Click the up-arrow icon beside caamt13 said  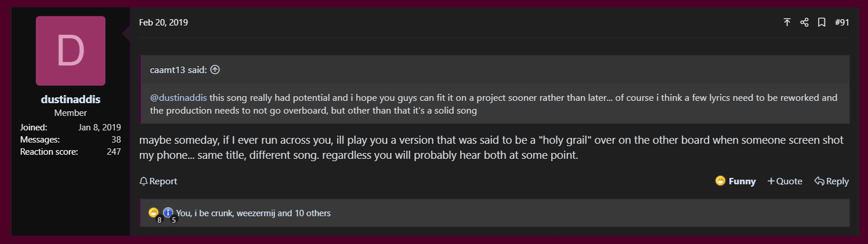click(x=215, y=70)
